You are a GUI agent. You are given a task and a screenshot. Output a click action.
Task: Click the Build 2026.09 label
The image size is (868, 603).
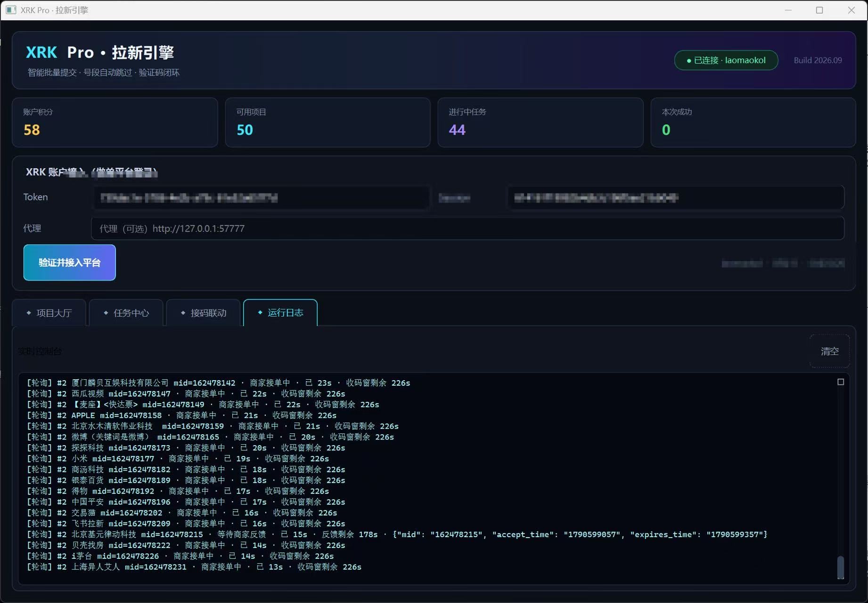click(818, 60)
